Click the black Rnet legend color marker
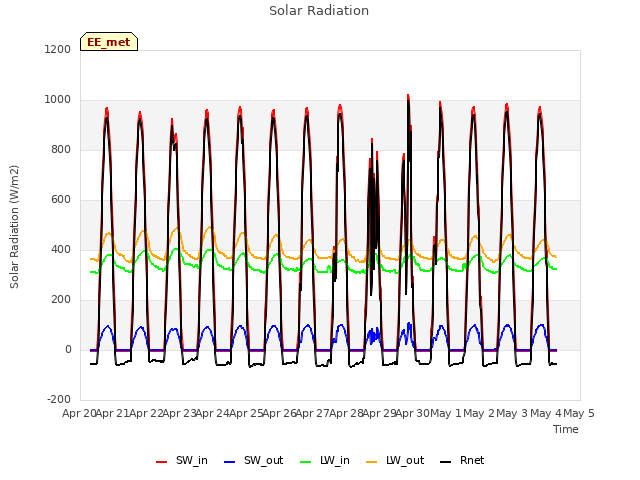 [x=446, y=462]
